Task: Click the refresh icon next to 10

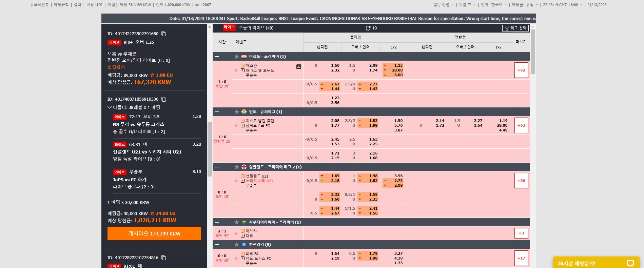Action: [x=368, y=28]
